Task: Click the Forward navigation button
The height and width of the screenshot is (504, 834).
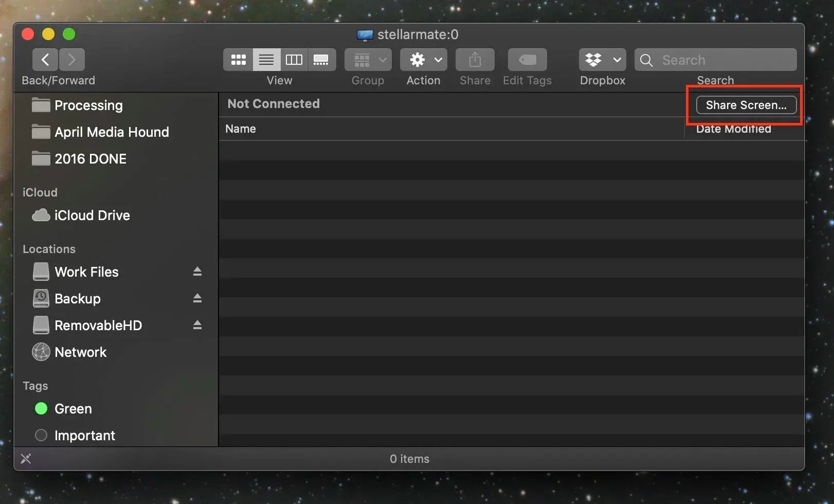Action: [71, 59]
